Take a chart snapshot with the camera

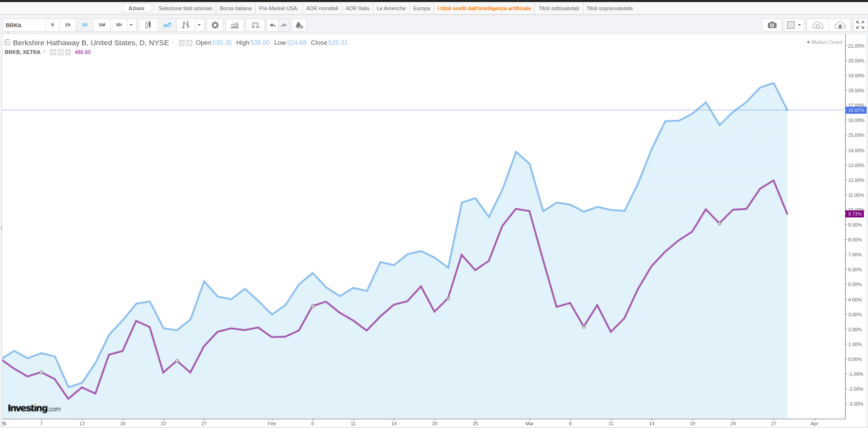772,25
